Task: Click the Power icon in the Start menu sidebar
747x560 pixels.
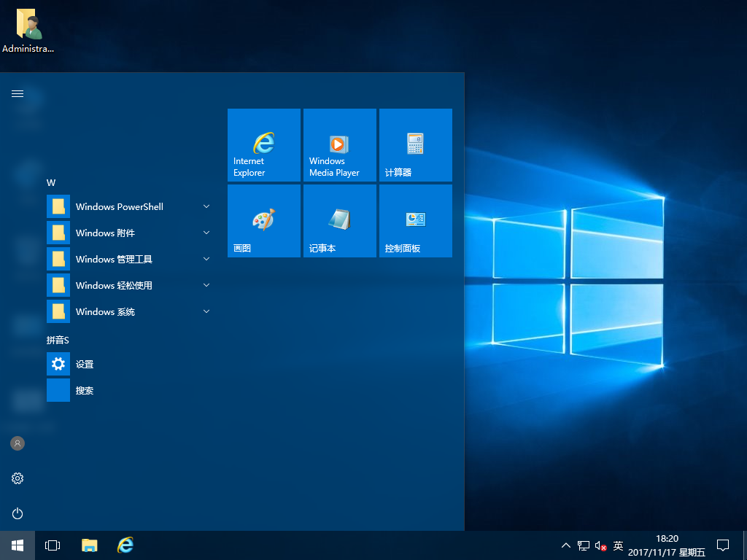Action: 17,513
